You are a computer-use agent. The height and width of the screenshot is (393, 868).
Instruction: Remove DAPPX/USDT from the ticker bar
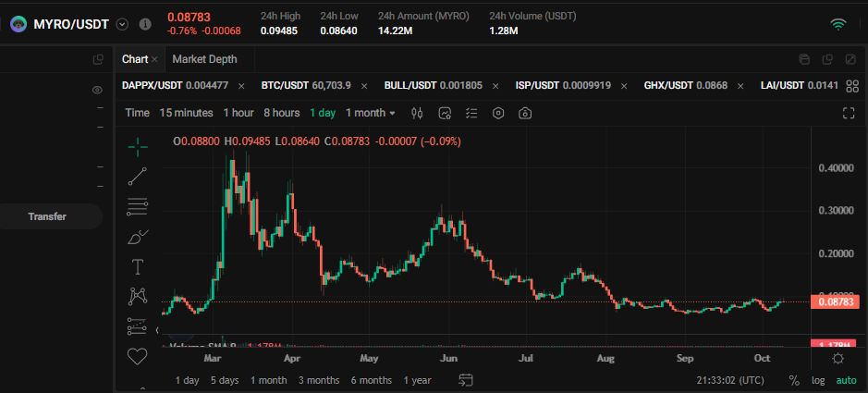click(x=241, y=86)
